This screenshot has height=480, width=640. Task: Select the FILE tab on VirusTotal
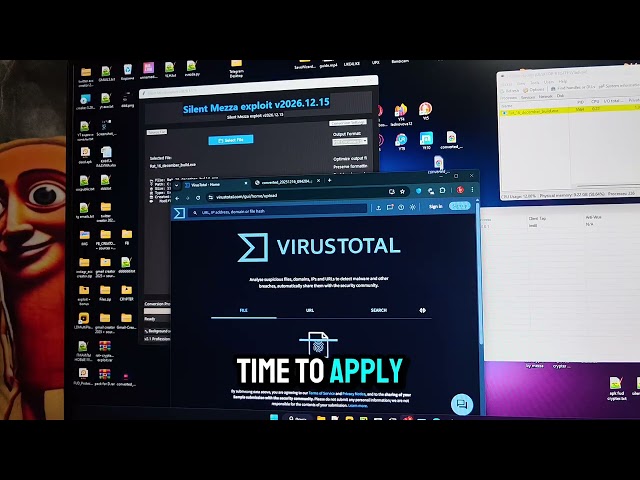click(244, 311)
